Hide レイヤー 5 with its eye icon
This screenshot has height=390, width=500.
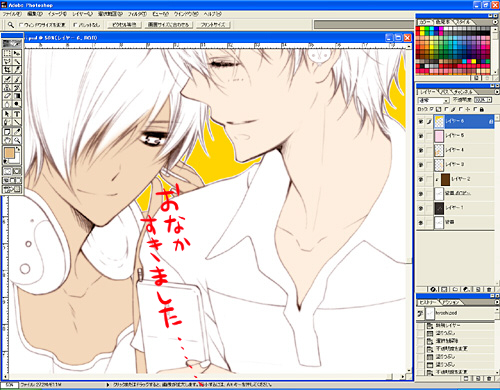(421, 136)
